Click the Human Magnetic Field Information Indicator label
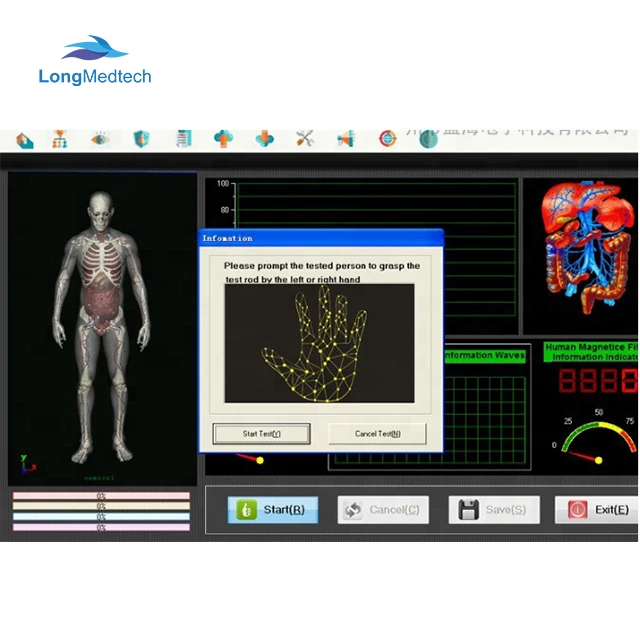640x640 pixels. (x=591, y=352)
